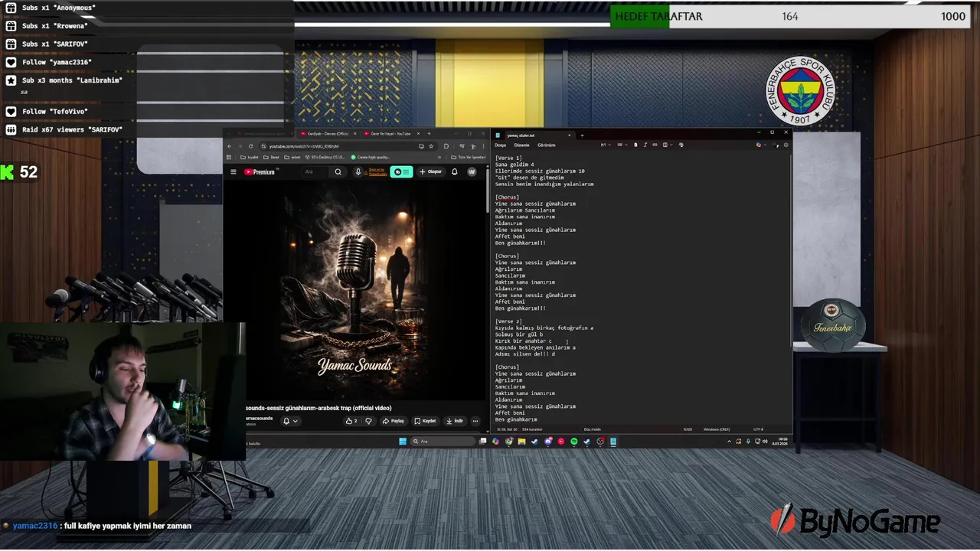Expand channel notification bell dropdown
The width and height of the screenshot is (980, 551).
click(290, 421)
